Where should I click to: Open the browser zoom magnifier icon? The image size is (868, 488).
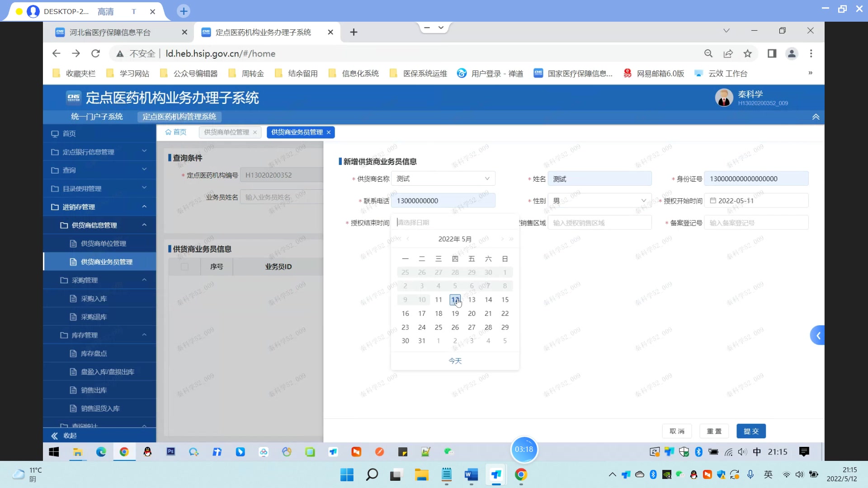coord(708,54)
